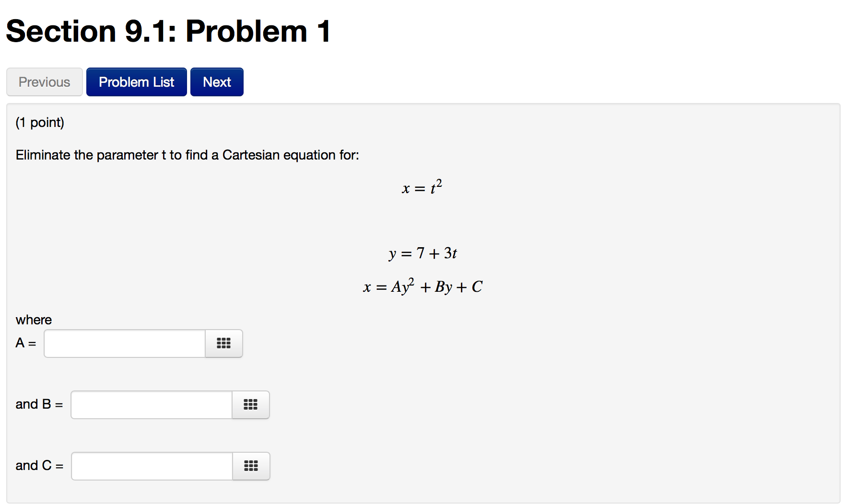This screenshot has width=867, height=504.
Task: Open the equation editor grid for C
Action: (251, 466)
